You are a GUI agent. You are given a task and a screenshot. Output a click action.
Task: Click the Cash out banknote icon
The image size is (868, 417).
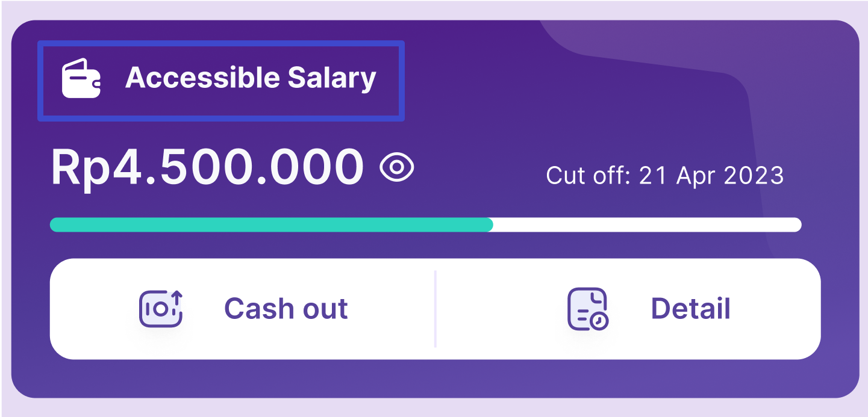(159, 310)
